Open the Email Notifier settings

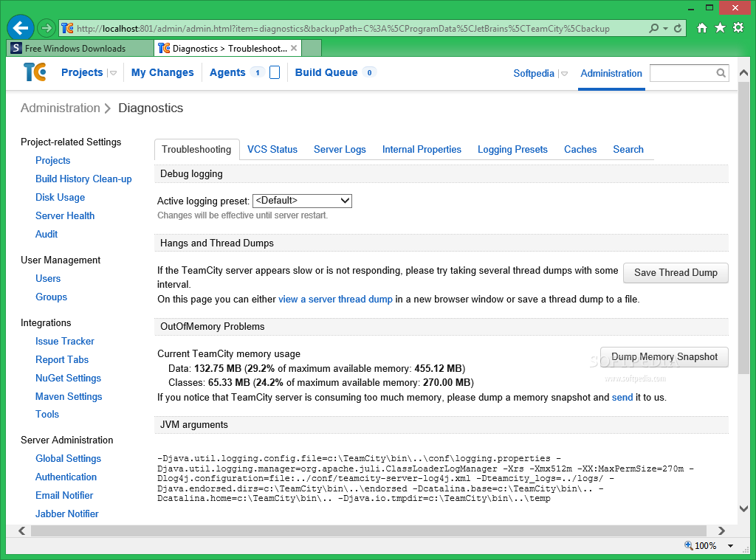[x=65, y=495]
